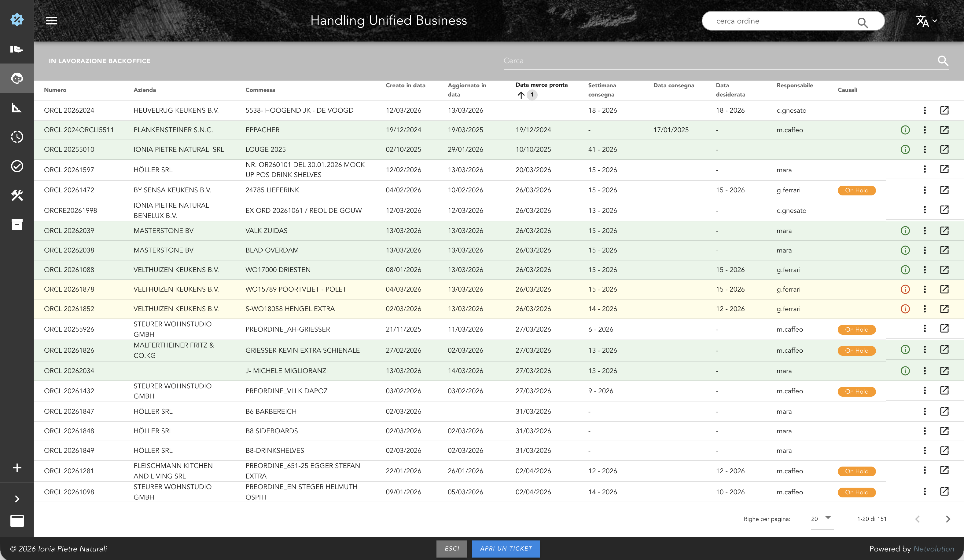The image size is (964, 560).
Task: Open the row actions menu for ORCLI20262024
Action: (x=925, y=110)
